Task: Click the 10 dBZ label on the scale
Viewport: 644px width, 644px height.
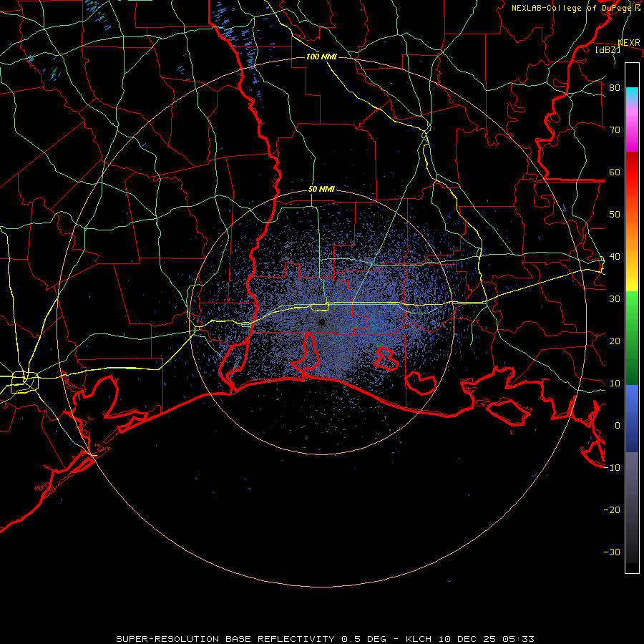Action: [x=615, y=384]
